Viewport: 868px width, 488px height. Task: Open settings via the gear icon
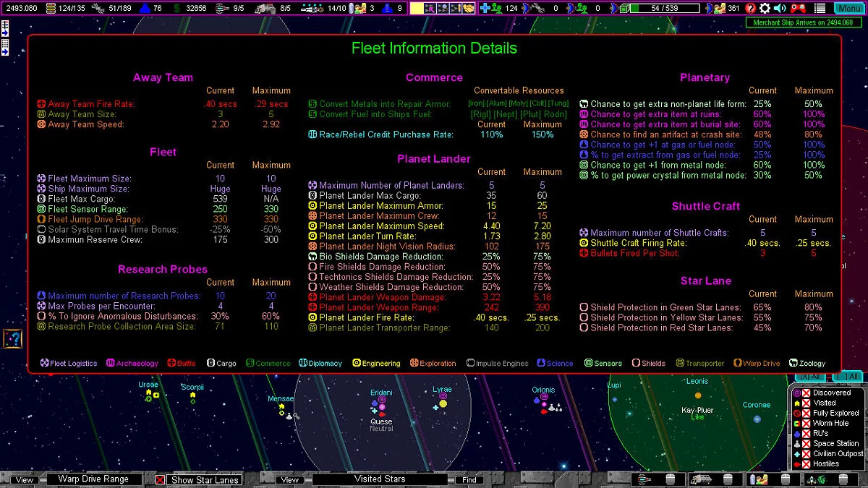(765, 8)
